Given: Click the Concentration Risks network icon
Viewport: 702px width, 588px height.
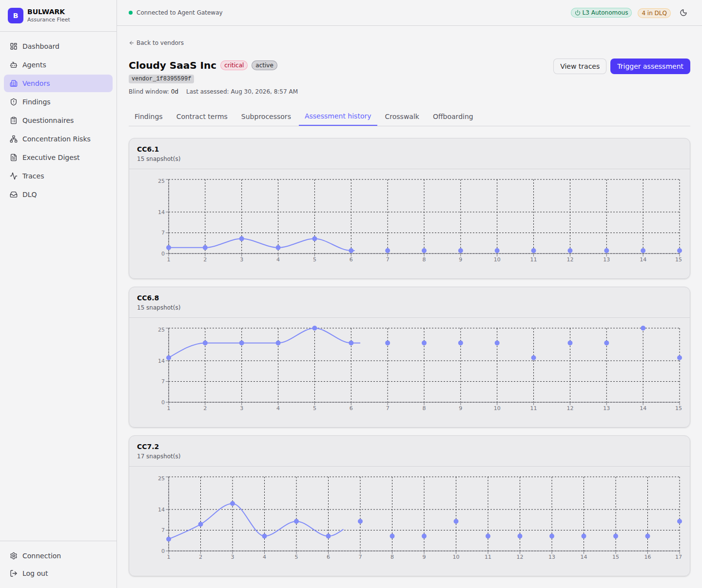Looking at the screenshot, I should [x=14, y=139].
